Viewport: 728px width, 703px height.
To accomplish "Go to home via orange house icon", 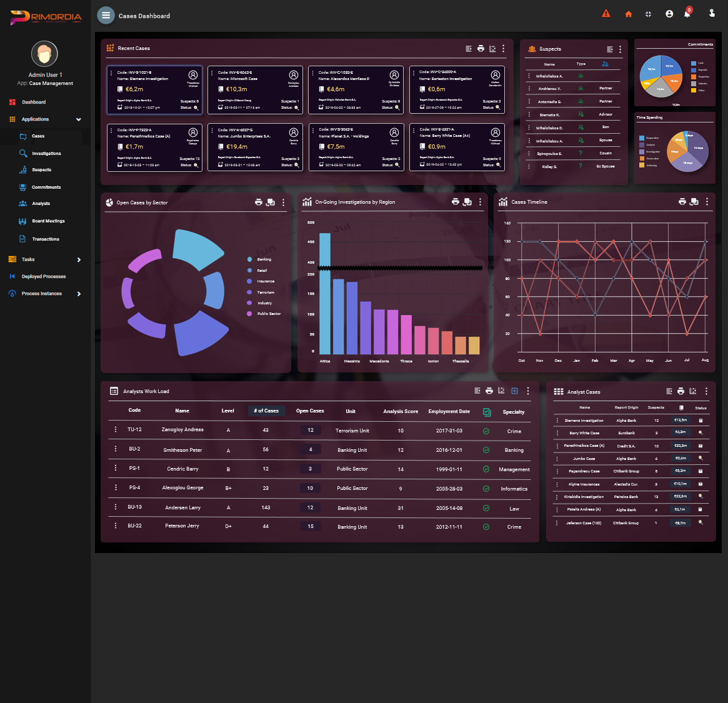I will coord(628,14).
